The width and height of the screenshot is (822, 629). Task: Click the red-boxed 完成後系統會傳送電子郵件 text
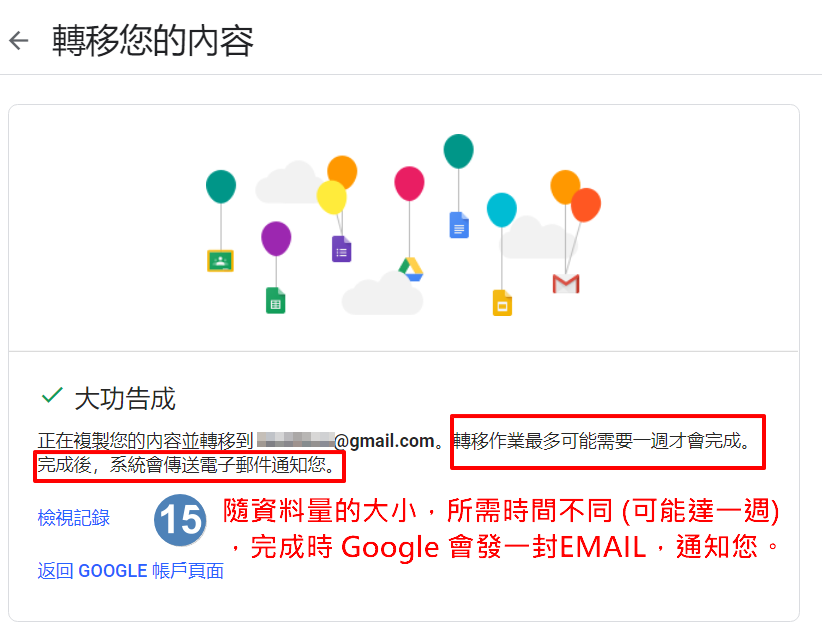pyautogui.click(x=187, y=464)
